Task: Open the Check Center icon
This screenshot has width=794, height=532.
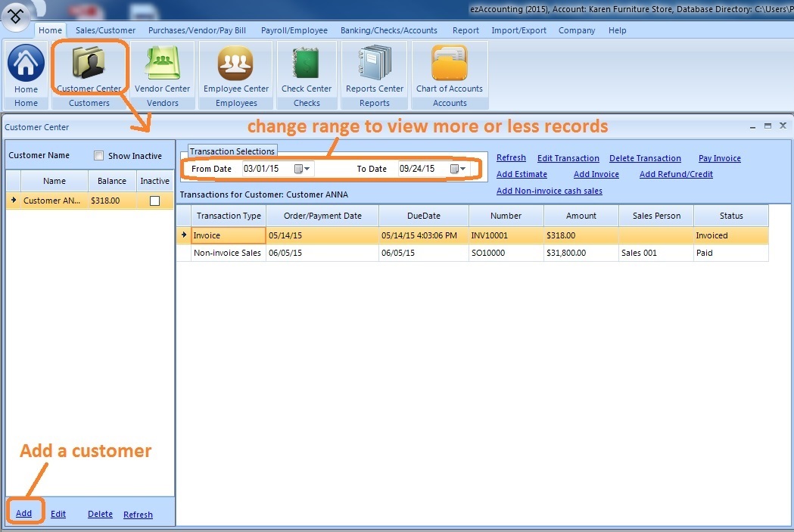Action: point(307,64)
